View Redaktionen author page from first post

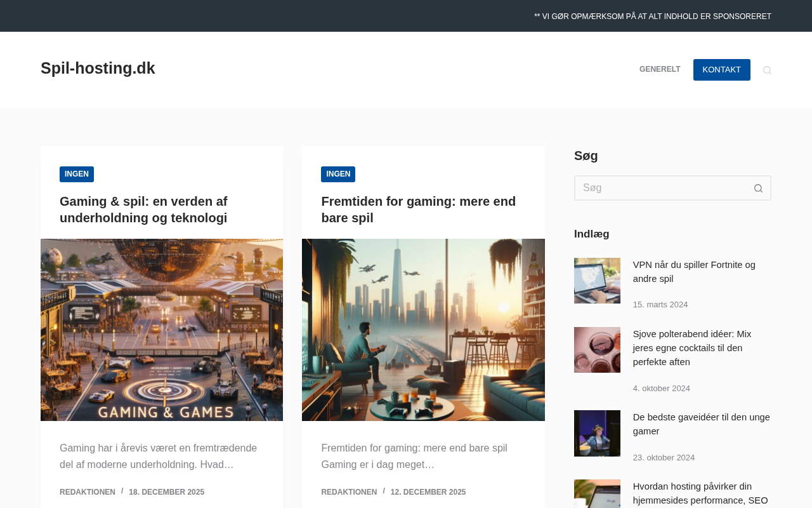88,492
